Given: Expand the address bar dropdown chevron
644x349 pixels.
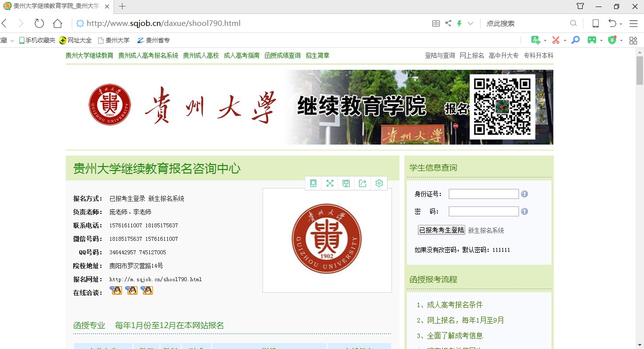Looking at the screenshot, I should pyautogui.click(x=470, y=23).
